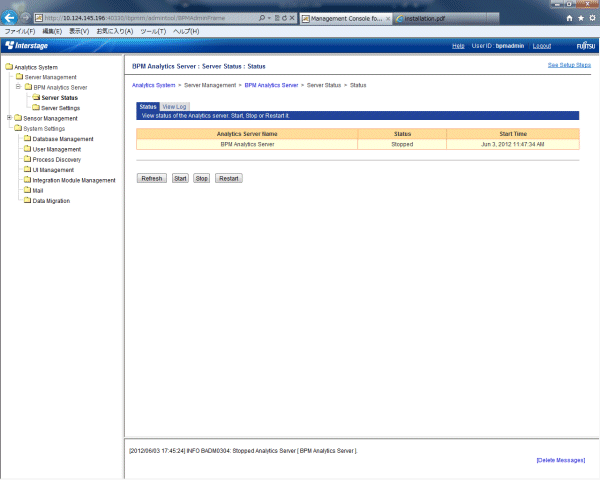Screen dimensions: 600x480
Task: Collapse the BPM Analytics Server tree node
Action: click(x=18, y=87)
